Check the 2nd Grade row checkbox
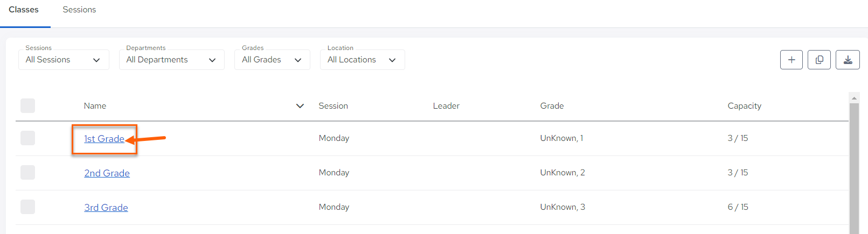 (27, 173)
